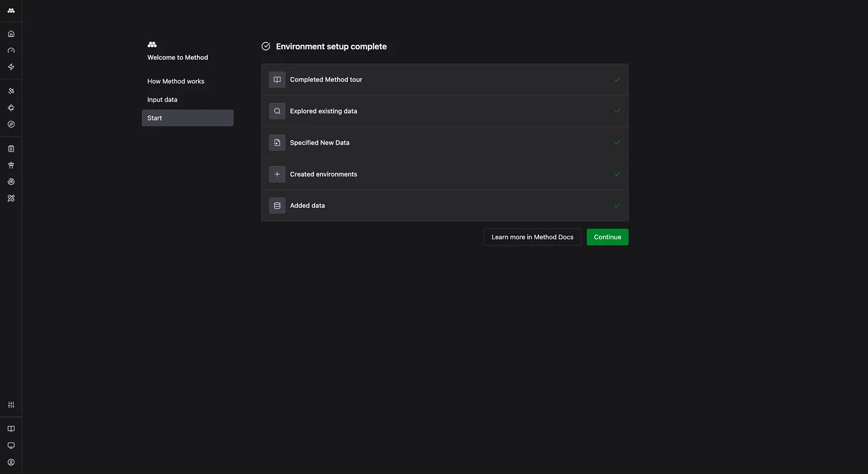
Task: Click the Created environments row text
Action: pos(324,174)
